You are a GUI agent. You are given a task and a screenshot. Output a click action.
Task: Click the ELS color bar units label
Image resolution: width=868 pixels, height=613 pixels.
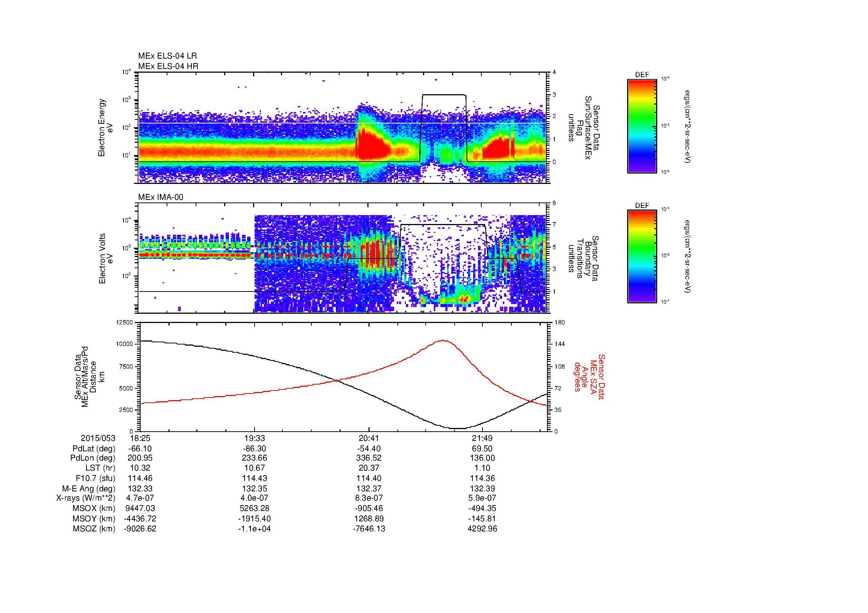(688, 126)
